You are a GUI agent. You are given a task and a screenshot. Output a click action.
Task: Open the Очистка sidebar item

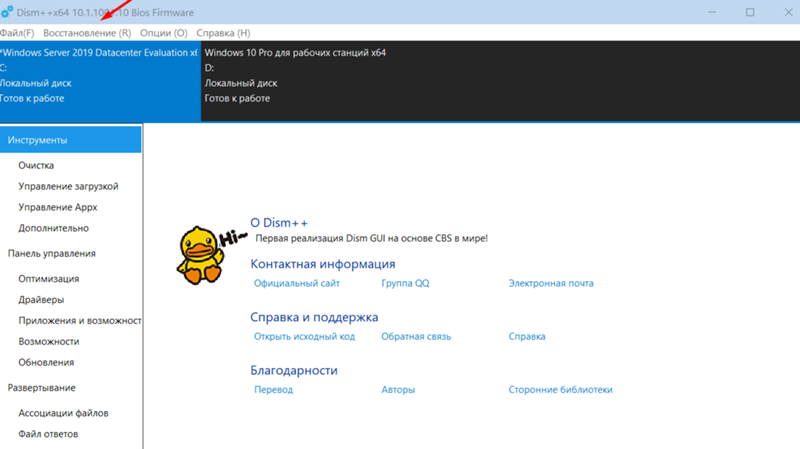36,165
